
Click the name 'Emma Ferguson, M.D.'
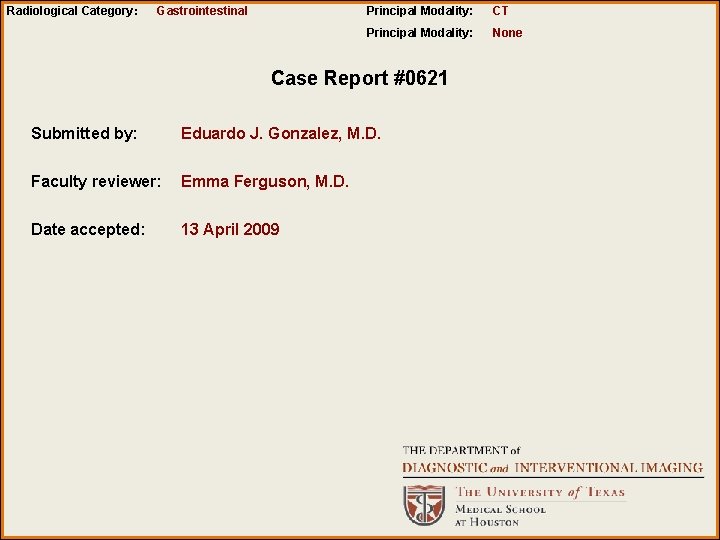tap(264, 181)
